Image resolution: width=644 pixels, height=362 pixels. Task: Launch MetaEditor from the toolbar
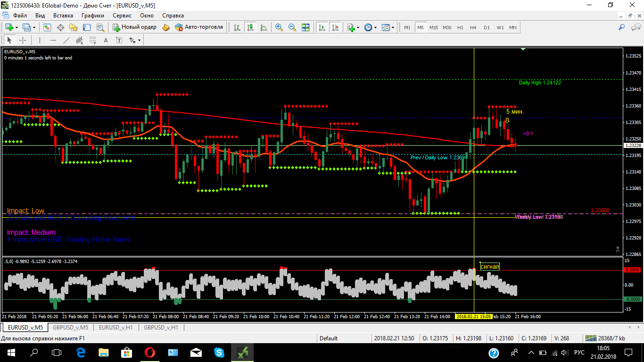coord(165,27)
